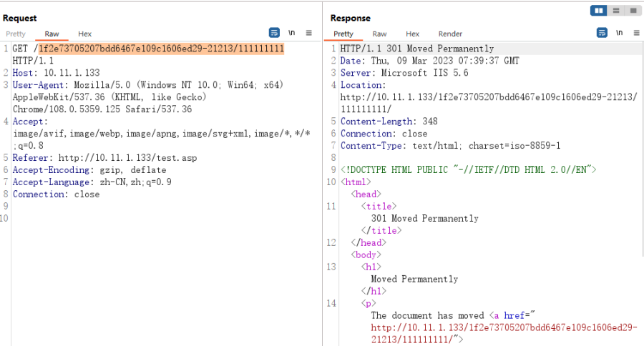Select combined tabbed layout view
This screenshot has width=644, height=346.
coord(633,11)
